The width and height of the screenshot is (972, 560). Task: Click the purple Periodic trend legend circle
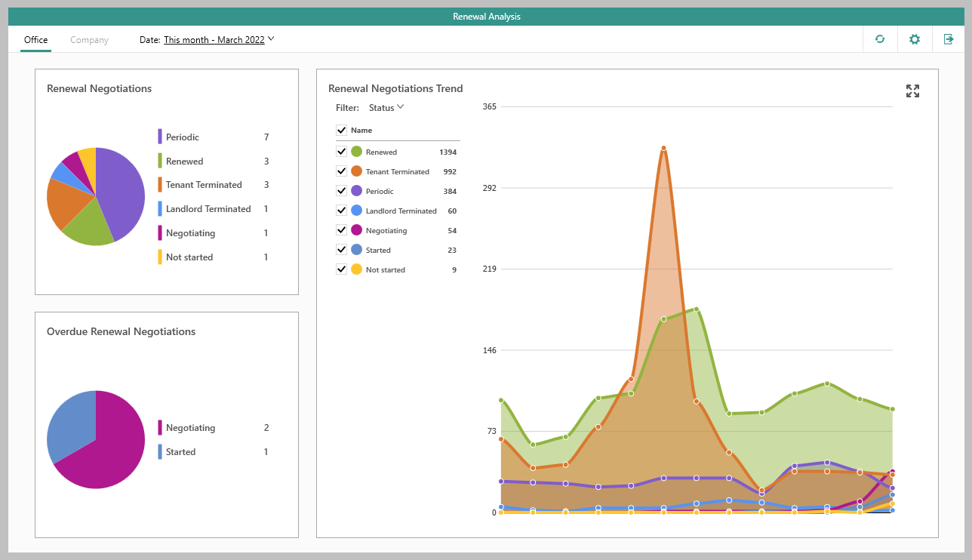356,191
